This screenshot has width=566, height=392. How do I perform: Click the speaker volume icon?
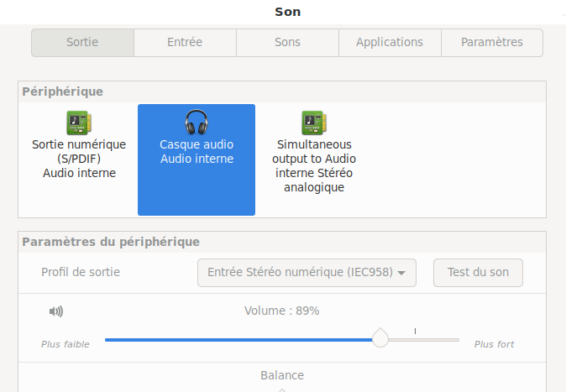pyautogui.click(x=56, y=311)
